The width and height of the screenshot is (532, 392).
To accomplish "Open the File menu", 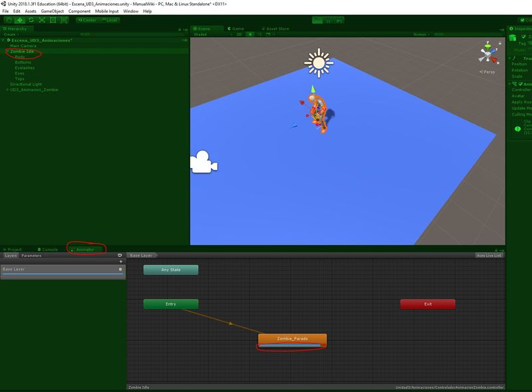I will pos(5,11).
